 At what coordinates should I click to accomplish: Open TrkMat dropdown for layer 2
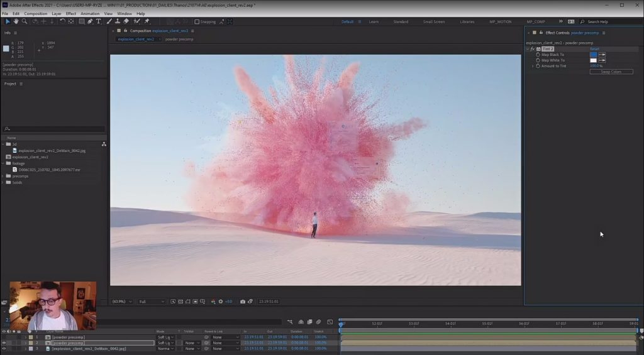point(192,342)
